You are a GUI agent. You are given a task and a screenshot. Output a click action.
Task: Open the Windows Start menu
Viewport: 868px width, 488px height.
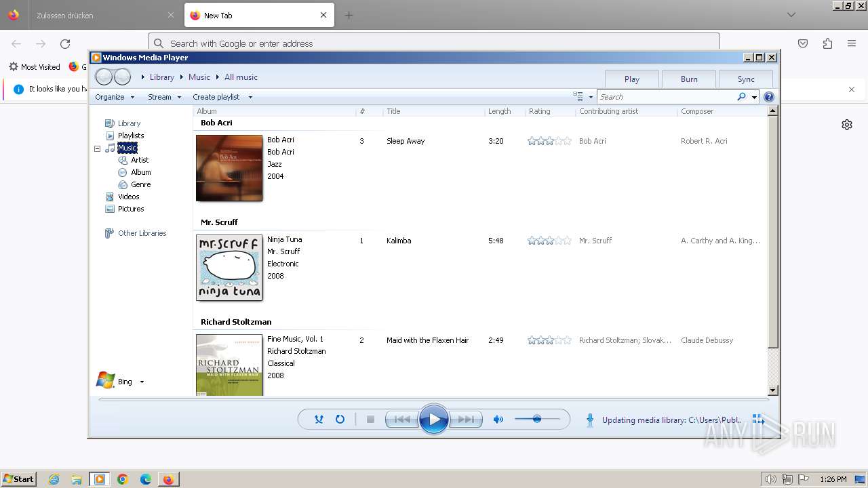click(18, 479)
